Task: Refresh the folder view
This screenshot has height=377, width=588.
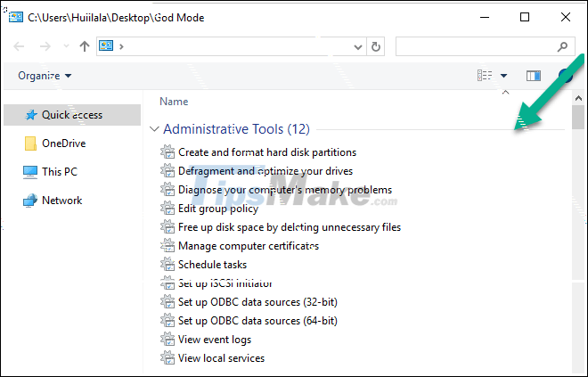Action: 376,46
